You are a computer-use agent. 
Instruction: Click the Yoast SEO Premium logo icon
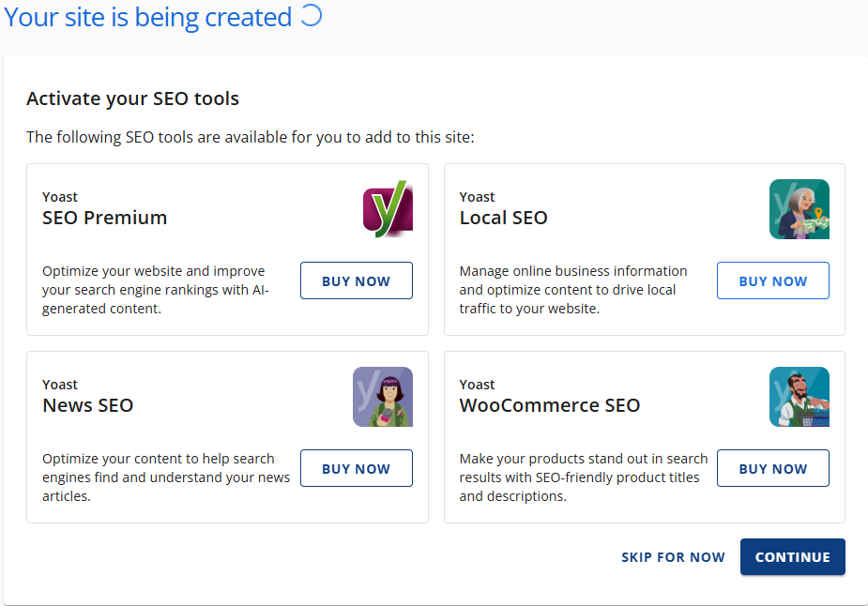[387, 208]
